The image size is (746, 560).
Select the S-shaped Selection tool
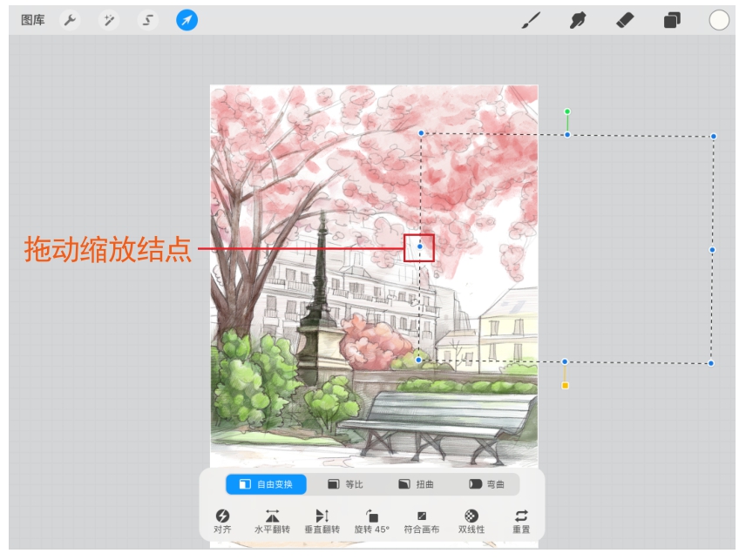pyautogui.click(x=148, y=20)
